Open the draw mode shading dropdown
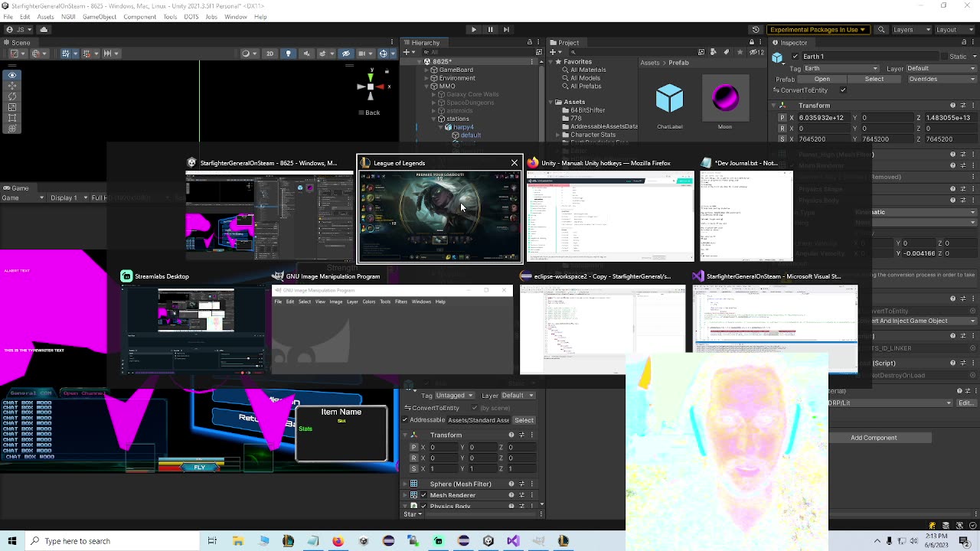Screen dimensions: 980x551 click(x=249, y=54)
